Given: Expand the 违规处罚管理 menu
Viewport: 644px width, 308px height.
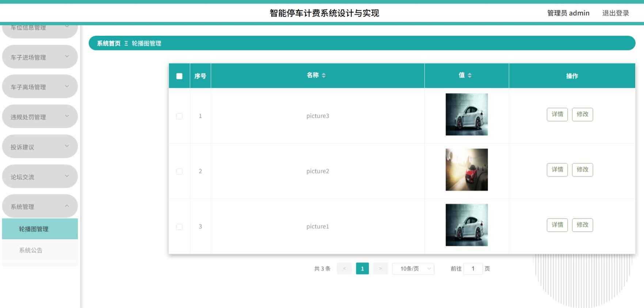Looking at the screenshot, I should [40, 117].
